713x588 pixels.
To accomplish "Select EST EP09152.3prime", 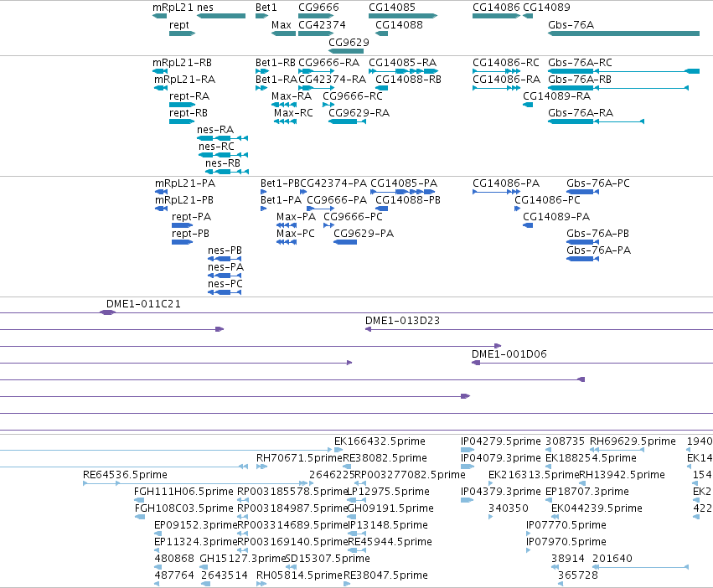I will pyautogui.click(x=195, y=525).
